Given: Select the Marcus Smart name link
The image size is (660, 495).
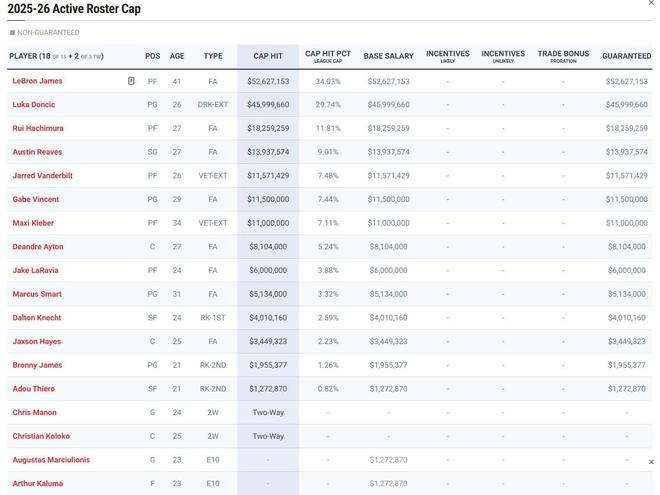Looking at the screenshot, I should coord(37,294).
